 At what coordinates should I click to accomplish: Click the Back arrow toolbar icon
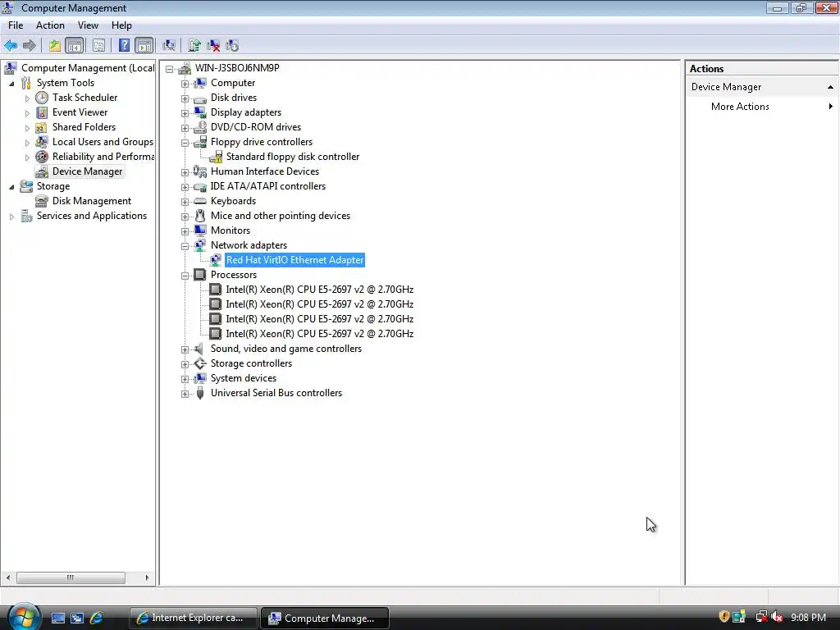[x=11, y=46]
